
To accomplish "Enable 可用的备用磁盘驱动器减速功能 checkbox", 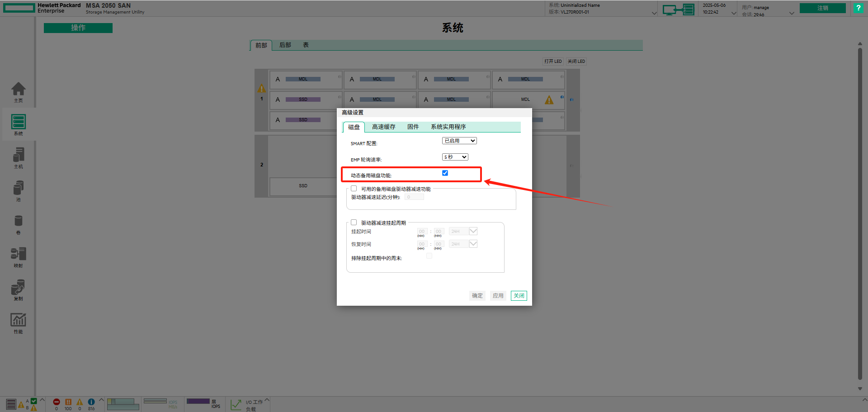I will tap(354, 189).
